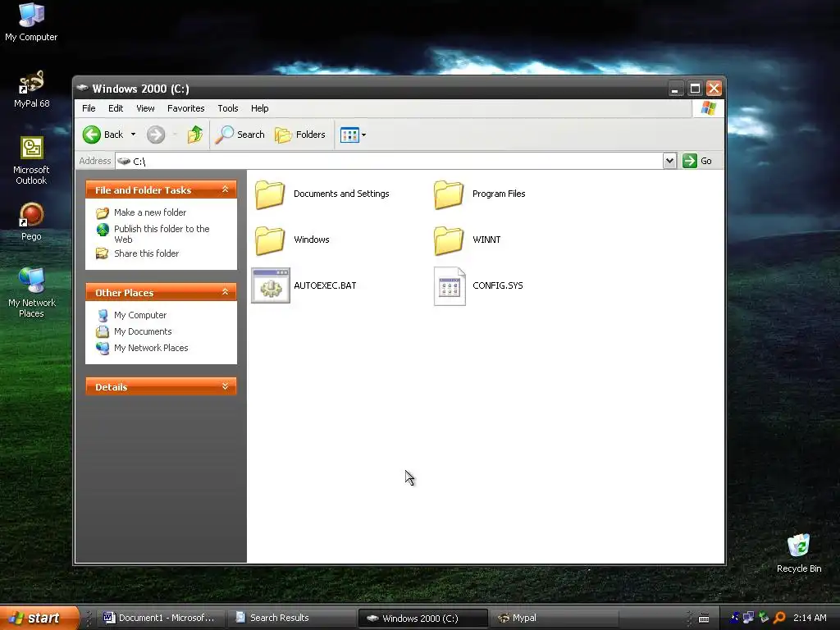Screen dimensions: 840x630
Task: Click the taskbar clock showing 2:14 AM
Action: 810,618
